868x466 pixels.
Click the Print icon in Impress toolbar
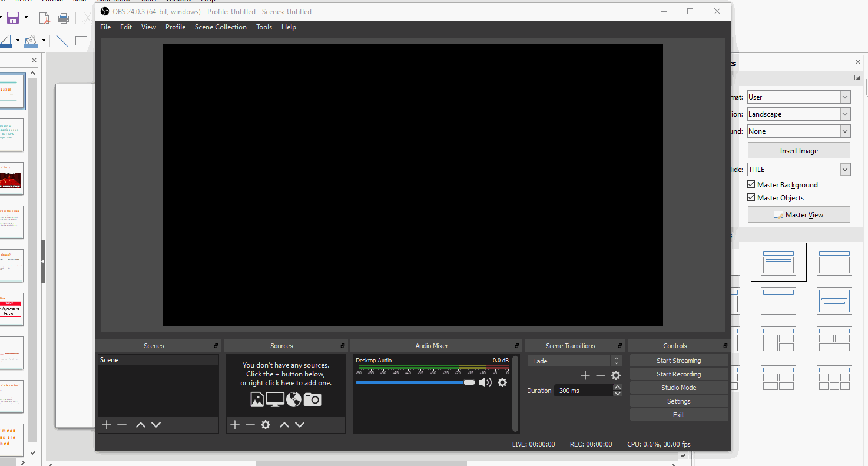pos(64,18)
